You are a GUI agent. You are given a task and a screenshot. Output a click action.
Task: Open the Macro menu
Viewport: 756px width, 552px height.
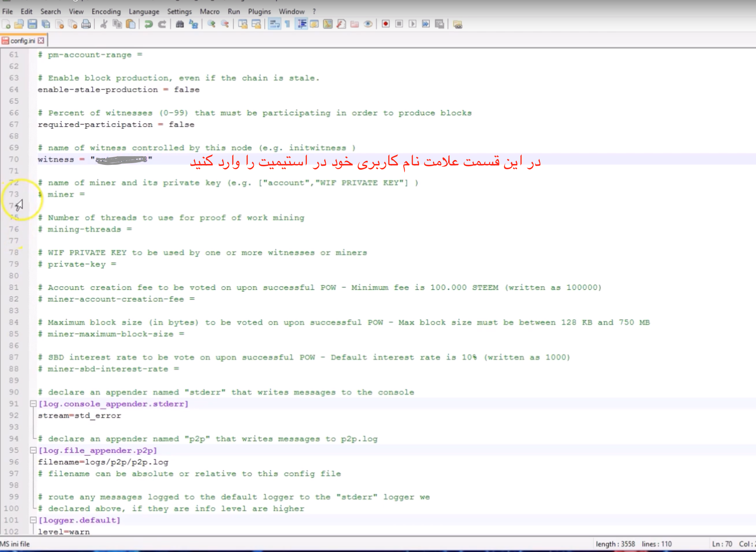[x=210, y=12]
